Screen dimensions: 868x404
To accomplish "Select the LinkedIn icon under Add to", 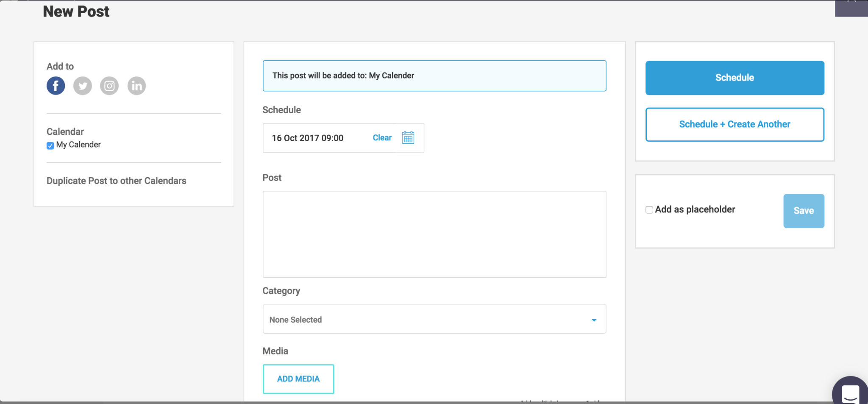I will coord(136,86).
